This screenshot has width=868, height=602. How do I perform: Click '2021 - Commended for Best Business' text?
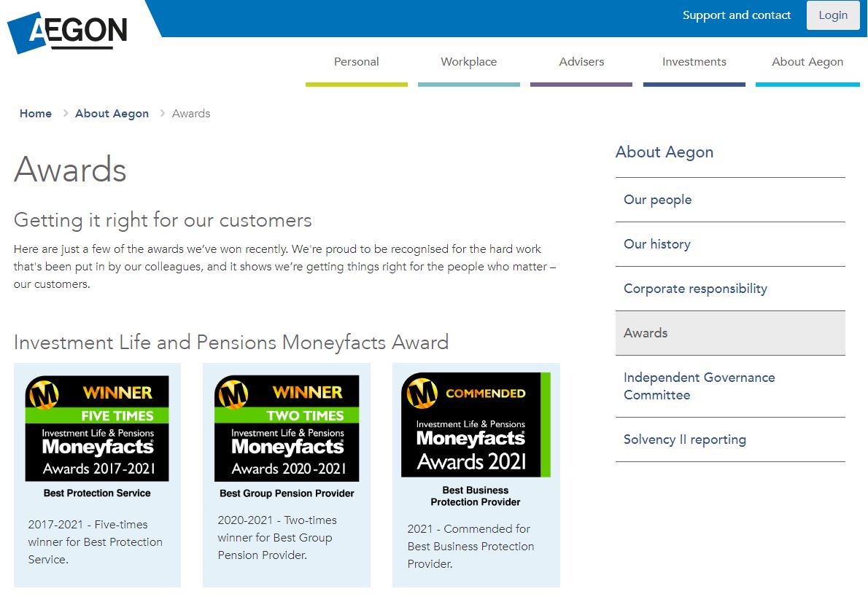click(470, 546)
